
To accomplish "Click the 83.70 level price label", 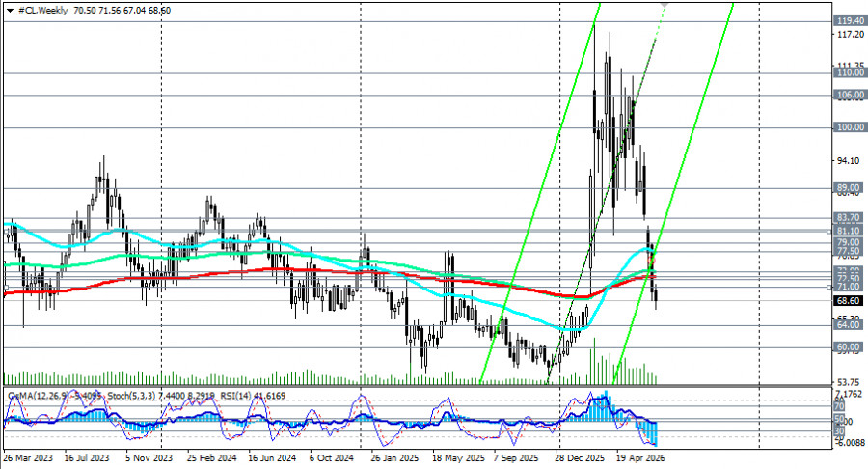I will (849, 217).
